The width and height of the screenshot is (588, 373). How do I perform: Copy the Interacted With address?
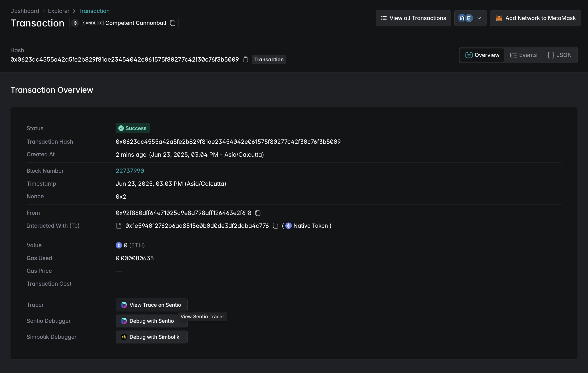[276, 226]
